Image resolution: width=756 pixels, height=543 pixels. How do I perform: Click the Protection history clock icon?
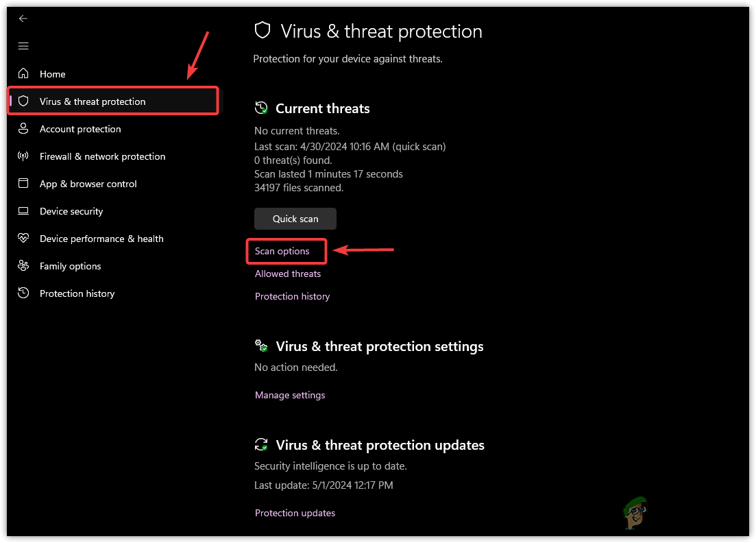[23, 293]
